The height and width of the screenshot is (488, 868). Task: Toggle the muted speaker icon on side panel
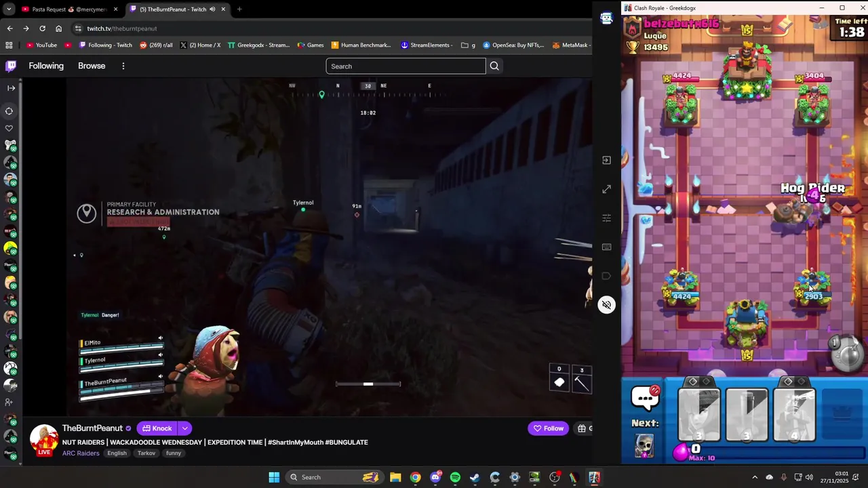click(606, 305)
